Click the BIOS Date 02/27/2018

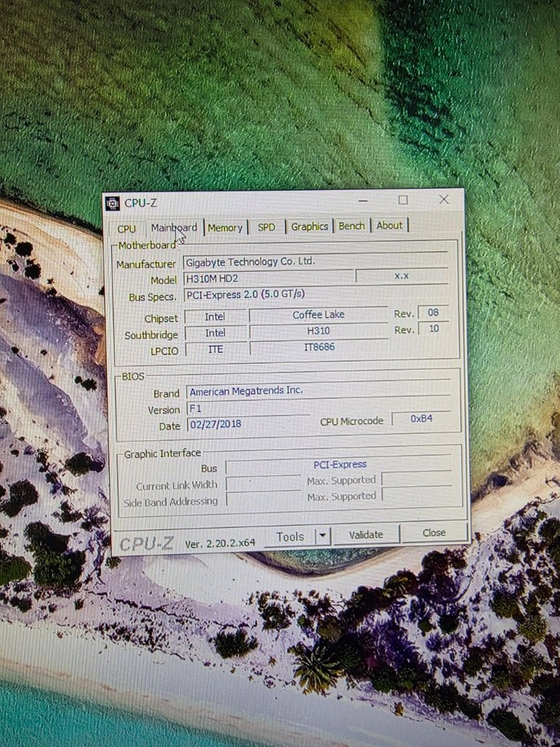point(248,424)
